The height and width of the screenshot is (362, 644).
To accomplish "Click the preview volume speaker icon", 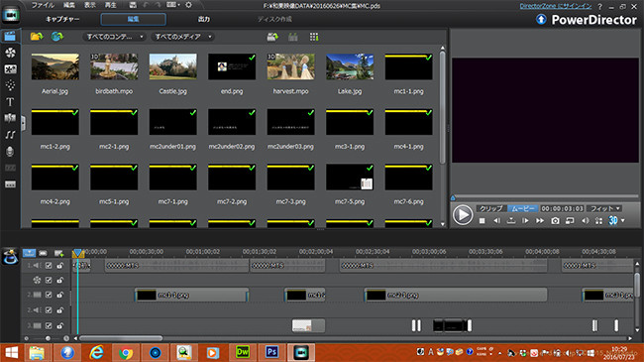I will [x=585, y=221].
